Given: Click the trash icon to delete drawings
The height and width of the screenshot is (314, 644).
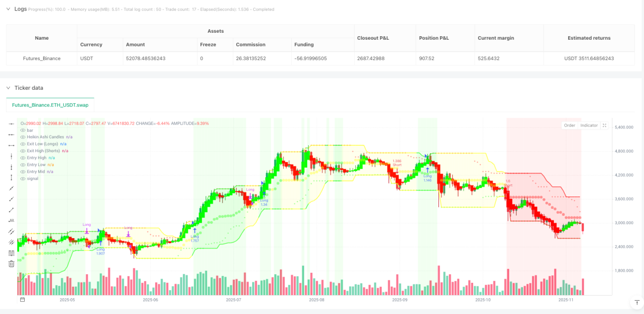Looking at the screenshot, I should 11,264.
